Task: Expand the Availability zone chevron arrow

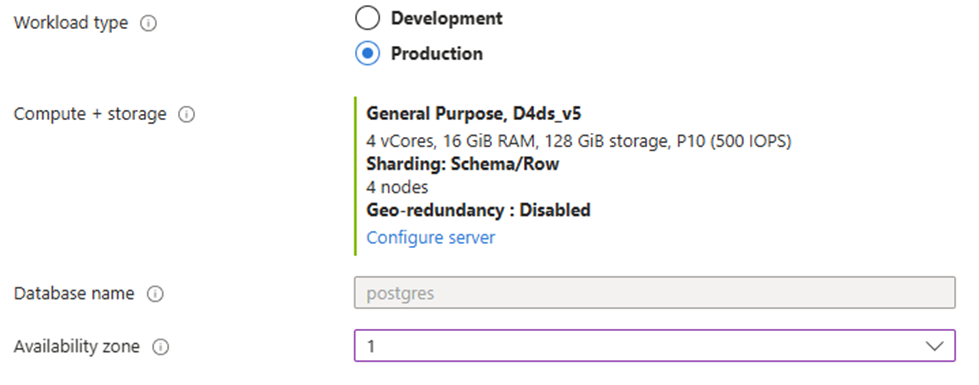Action: click(934, 346)
